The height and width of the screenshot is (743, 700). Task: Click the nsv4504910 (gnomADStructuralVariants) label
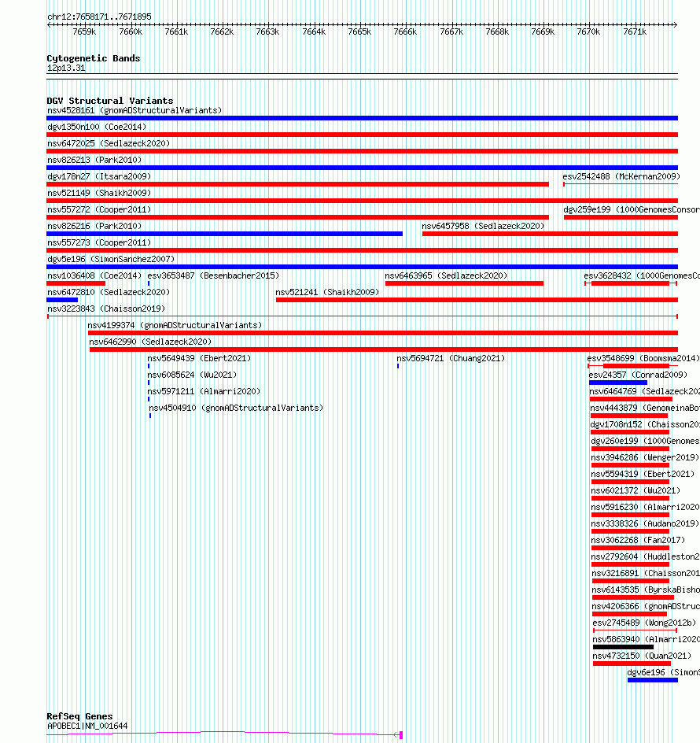click(236, 408)
